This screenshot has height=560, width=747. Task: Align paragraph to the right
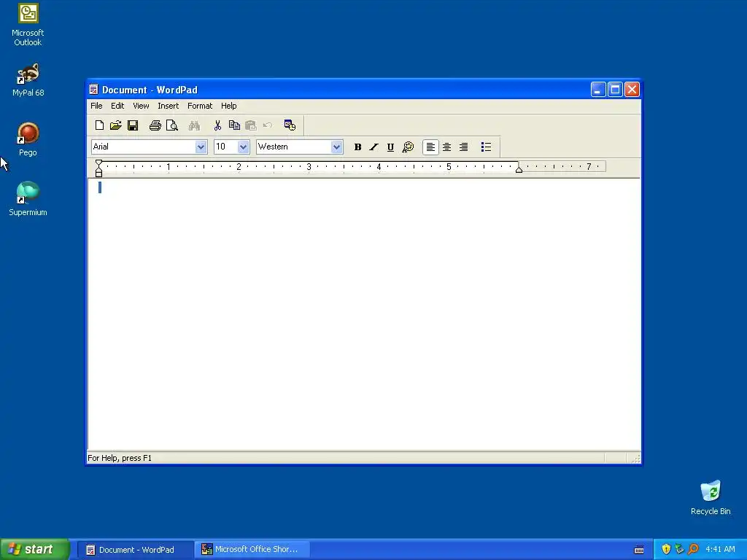pos(463,147)
